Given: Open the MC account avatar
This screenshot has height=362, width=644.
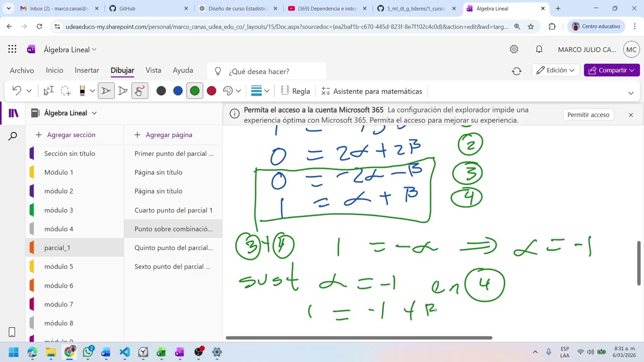Looking at the screenshot, I should [631, 49].
